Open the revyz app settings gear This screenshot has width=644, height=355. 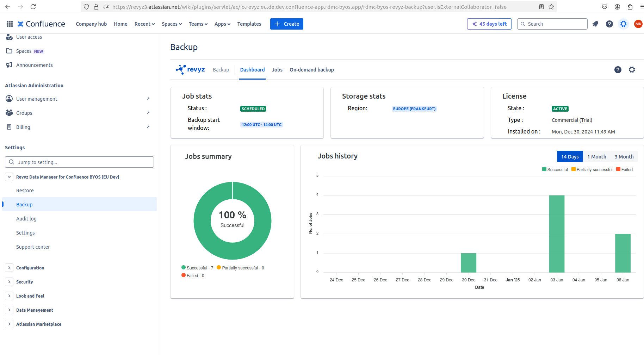coord(632,70)
